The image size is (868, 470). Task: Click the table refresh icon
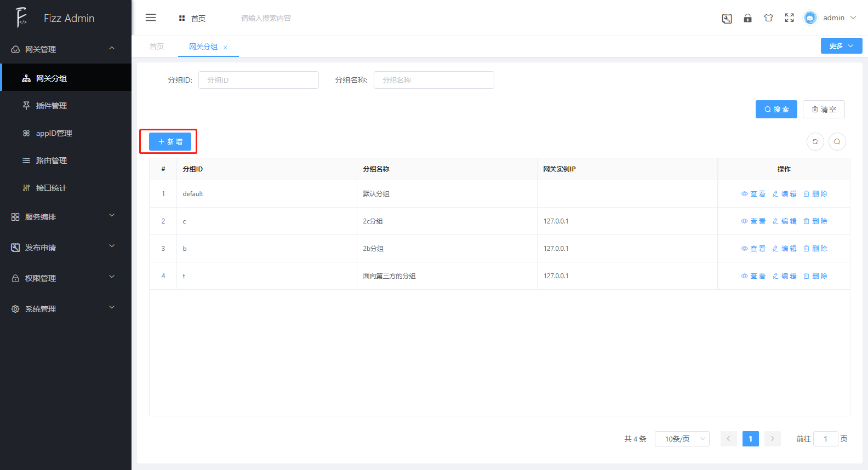click(815, 142)
